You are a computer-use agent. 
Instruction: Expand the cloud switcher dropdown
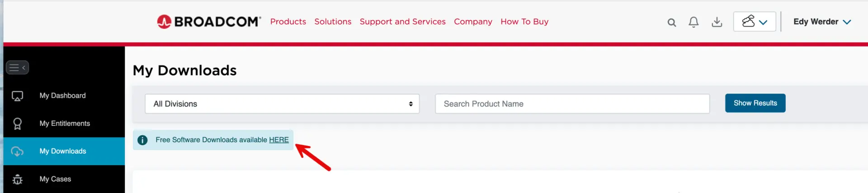755,22
